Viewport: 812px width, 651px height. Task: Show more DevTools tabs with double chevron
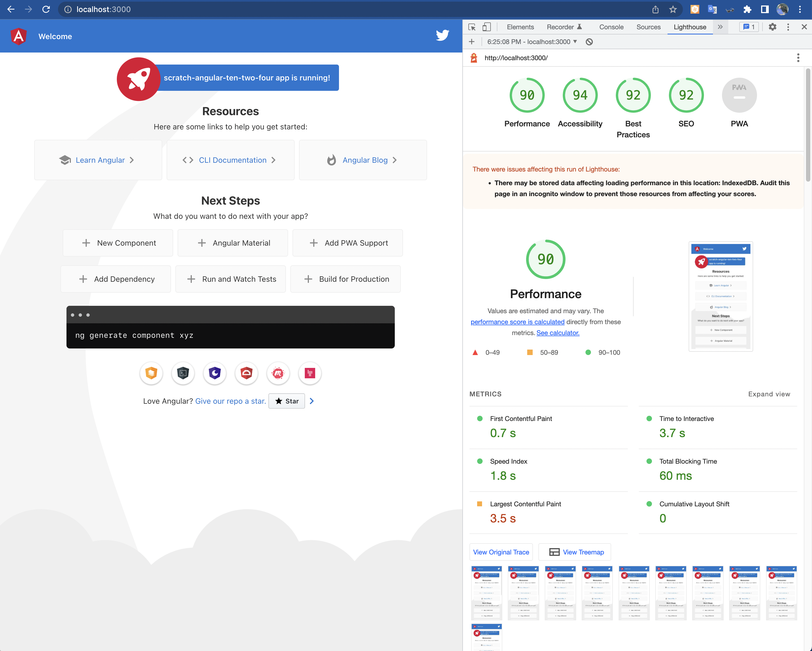point(720,27)
